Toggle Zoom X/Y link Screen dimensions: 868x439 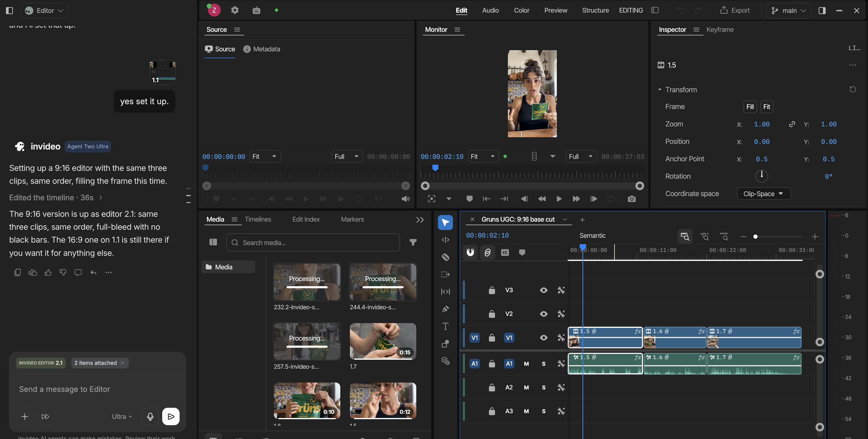(792, 124)
